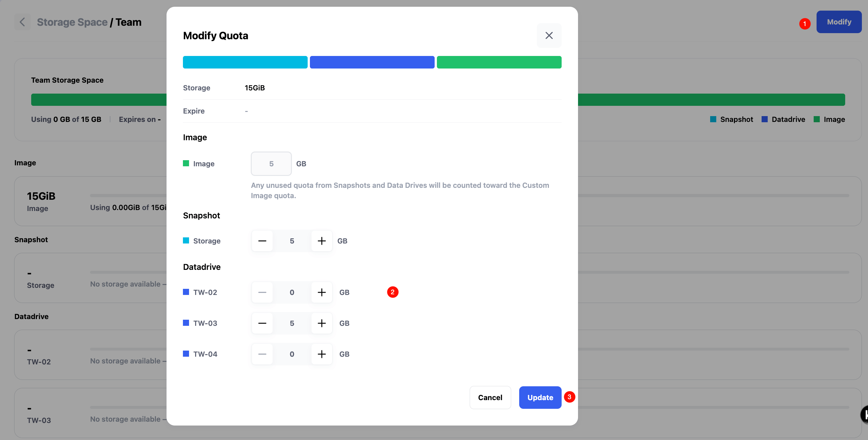Increase TW-02 datadrive quota with plus

(x=321, y=292)
